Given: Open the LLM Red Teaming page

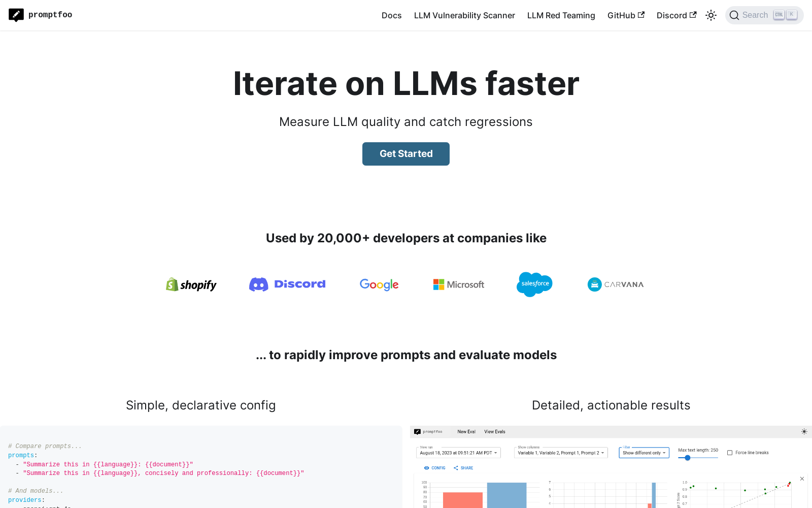Looking at the screenshot, I should click(561, 15).
